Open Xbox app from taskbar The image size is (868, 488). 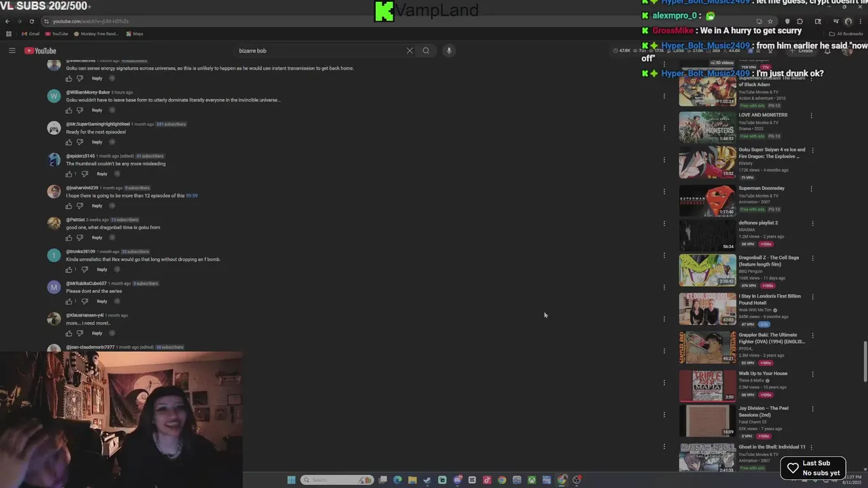coord(532,480)
